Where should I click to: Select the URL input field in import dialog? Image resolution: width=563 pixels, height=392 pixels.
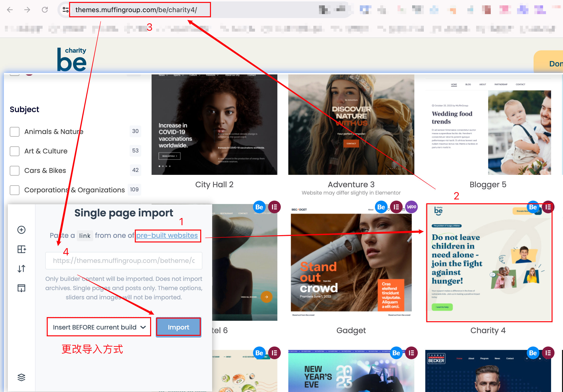[x=124, y=260]
